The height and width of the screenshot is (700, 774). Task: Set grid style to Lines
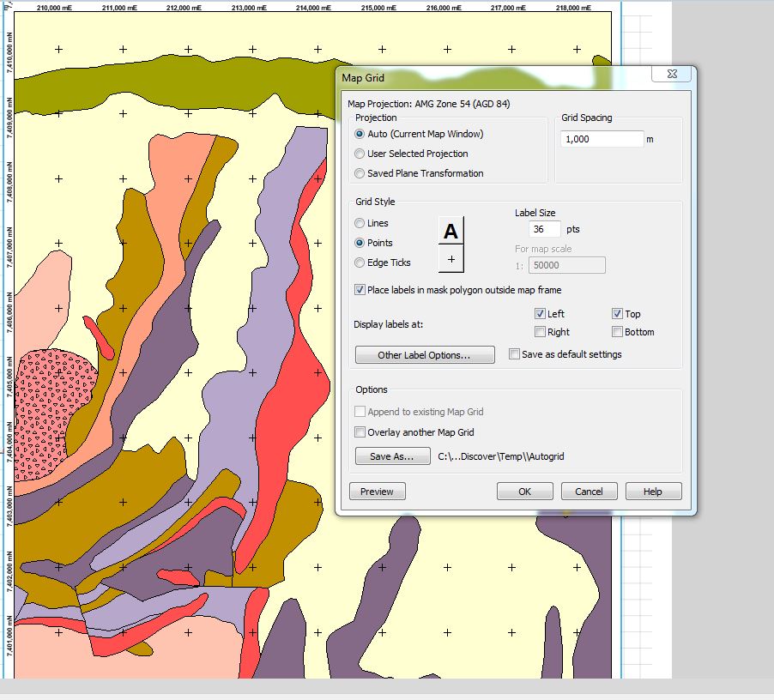360,223
